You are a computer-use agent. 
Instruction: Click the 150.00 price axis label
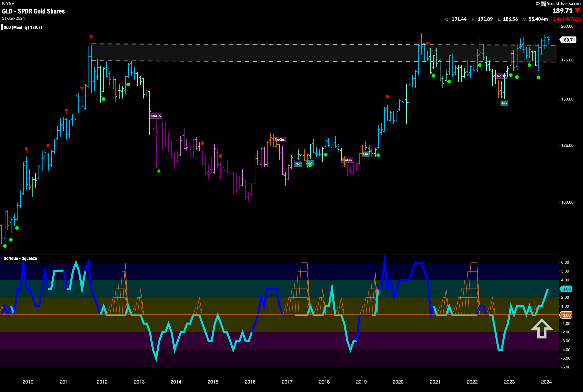click(567, 99)
